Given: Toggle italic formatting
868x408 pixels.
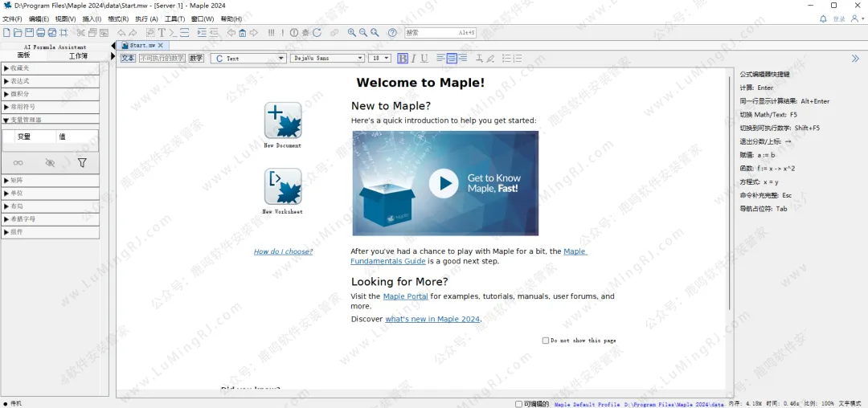Looking at the screenshot, I should pyautogui.click(x=414, y=58).
